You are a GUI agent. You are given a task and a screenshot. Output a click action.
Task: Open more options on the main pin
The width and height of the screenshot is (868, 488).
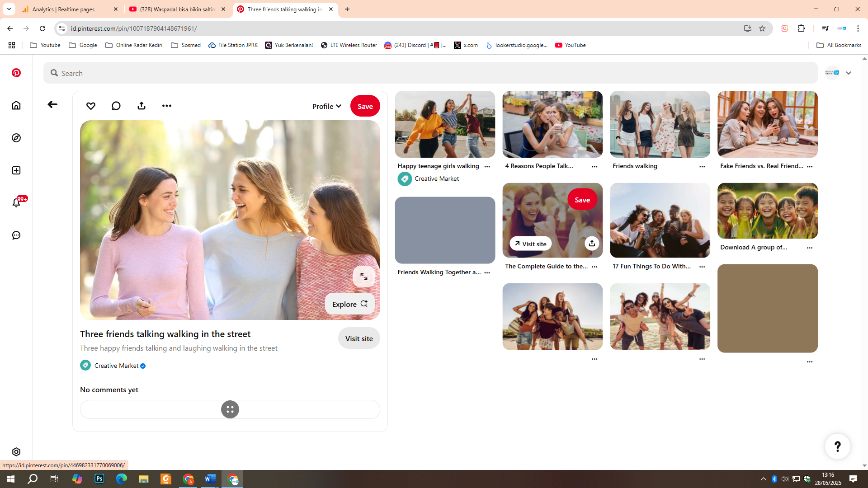click(167, 106)
